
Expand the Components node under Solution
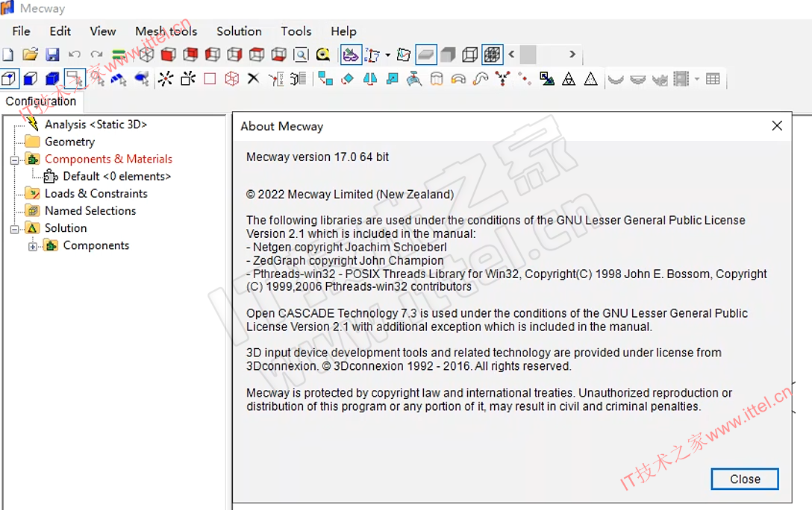(x=33, y=246)
